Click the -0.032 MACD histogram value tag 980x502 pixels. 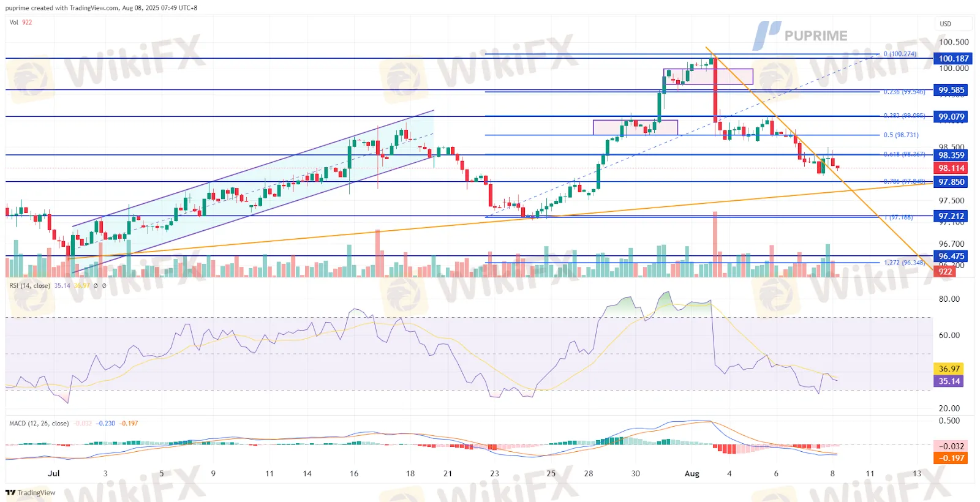point(951,446)
